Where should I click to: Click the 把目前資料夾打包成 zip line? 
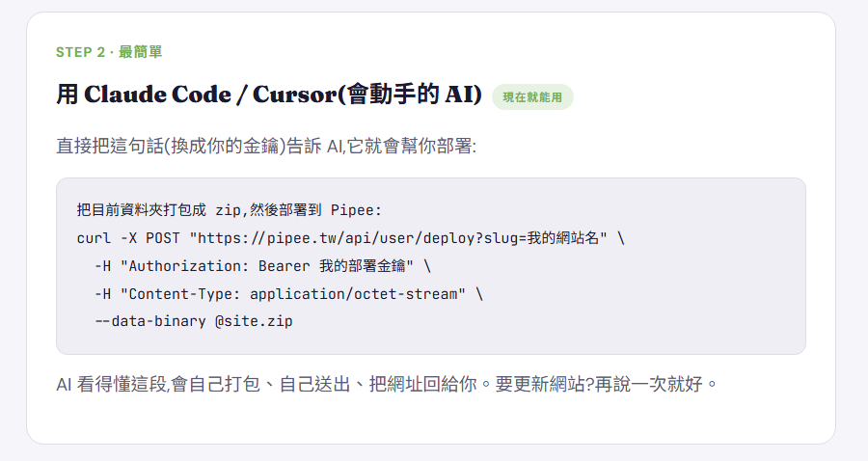point(230,210)
